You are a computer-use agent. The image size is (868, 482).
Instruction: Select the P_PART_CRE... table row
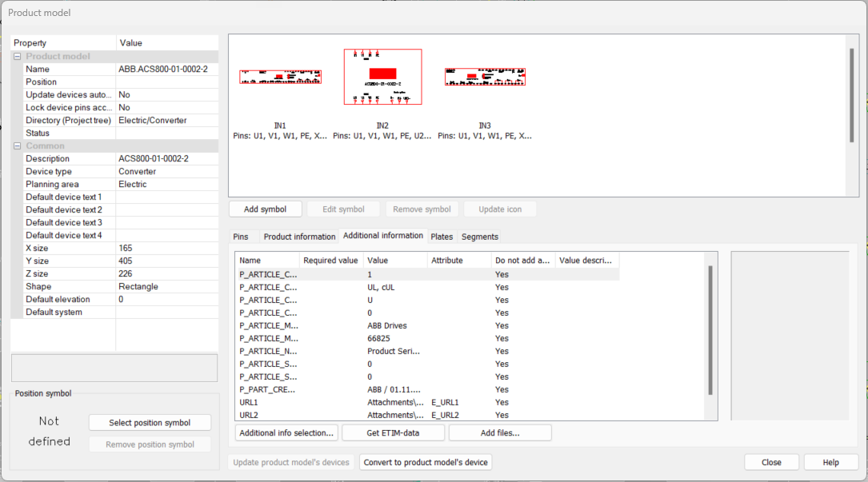coord(427,389)
